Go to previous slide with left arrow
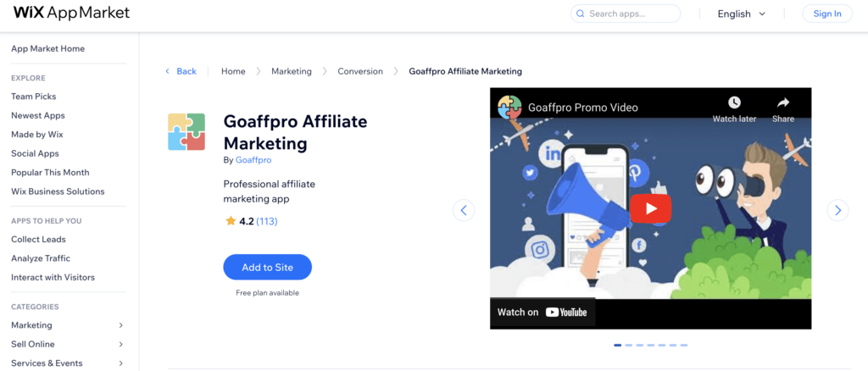868x371 pixels. pyautogui.click(x=464, y=210)
